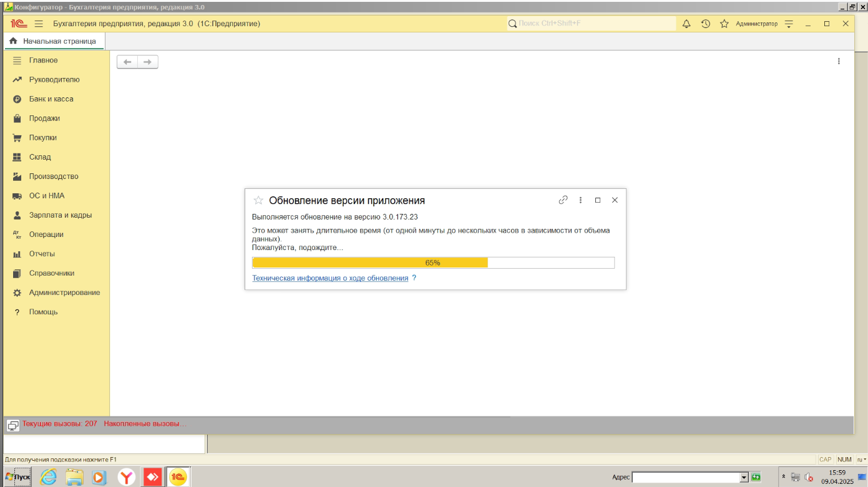The image size is (868, 487).
Task: Click the text mentioning version 3.0.173.23
Action: [334, 217]
